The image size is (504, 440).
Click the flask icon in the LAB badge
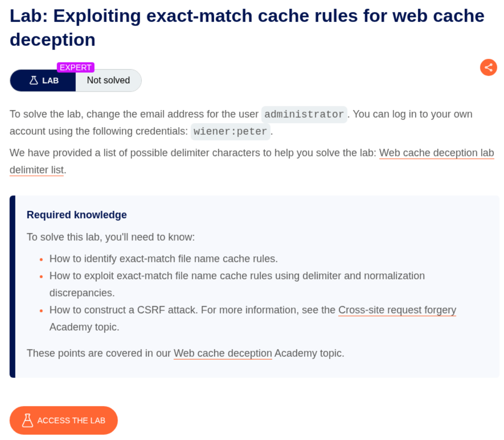[34, 81]
